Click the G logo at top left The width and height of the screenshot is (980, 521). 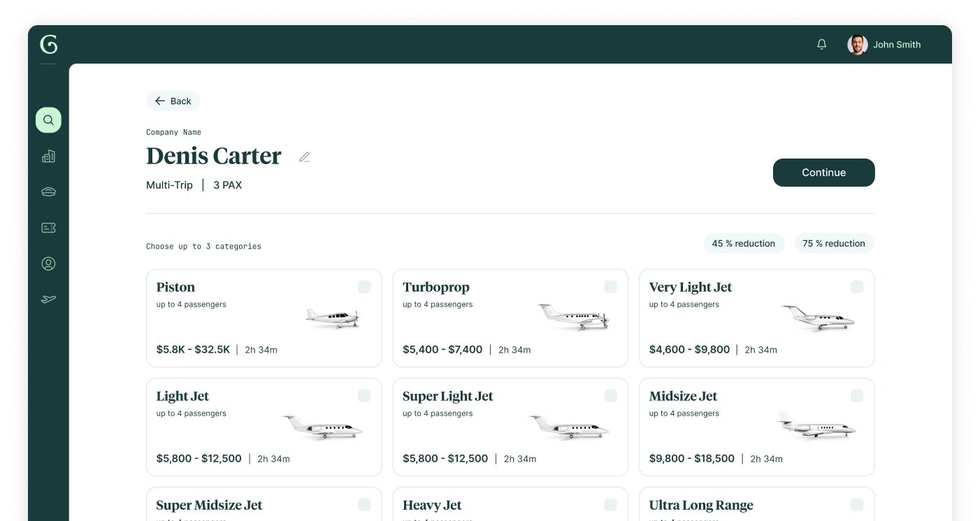pyautogui.click(x=49, y=44)
